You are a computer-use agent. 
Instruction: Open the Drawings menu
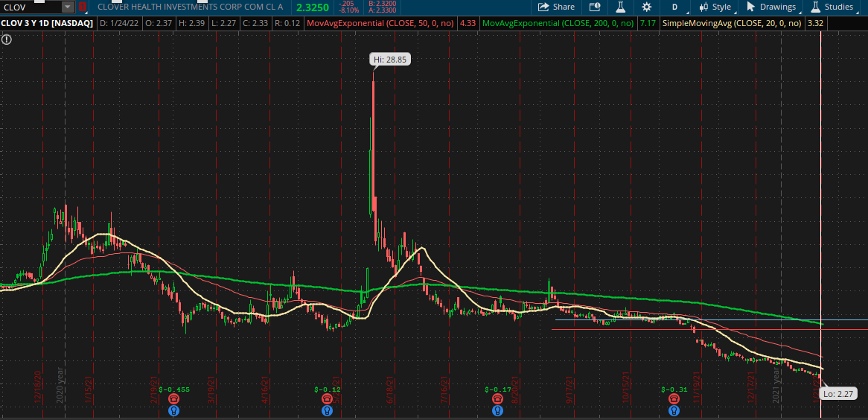coord(771,7)
